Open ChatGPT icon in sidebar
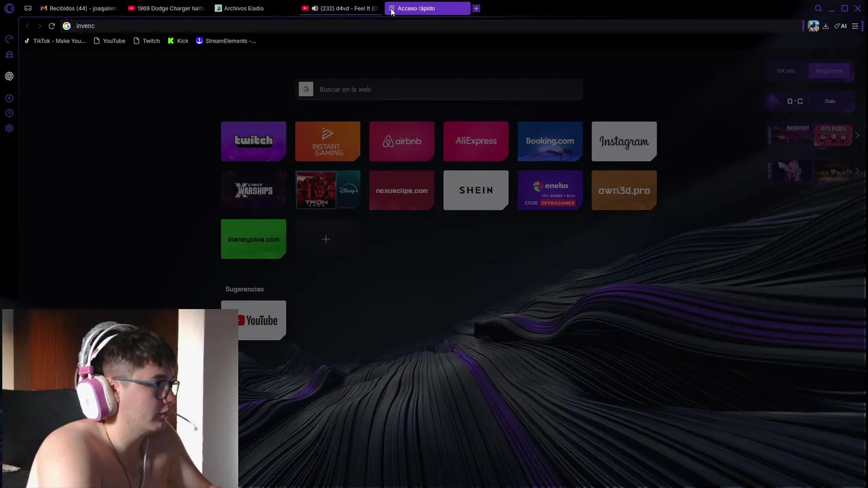Image resolution: width=868 pixels, height=488 pixels. [9, 76]
